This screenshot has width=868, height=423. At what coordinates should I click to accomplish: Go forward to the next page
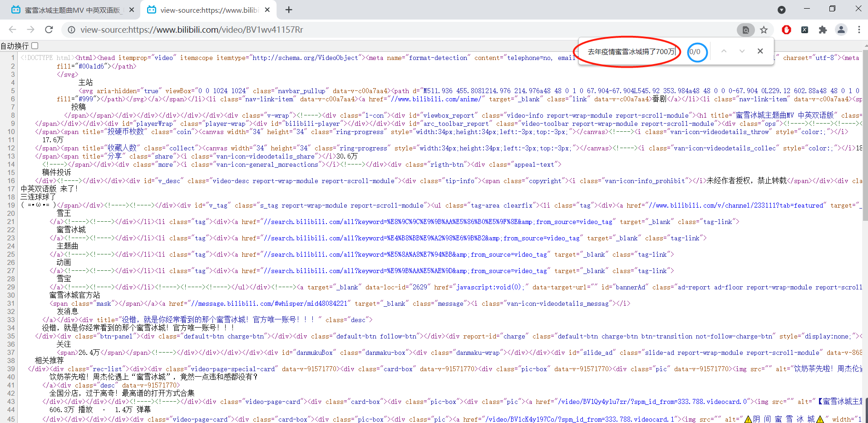pos(30,30)
